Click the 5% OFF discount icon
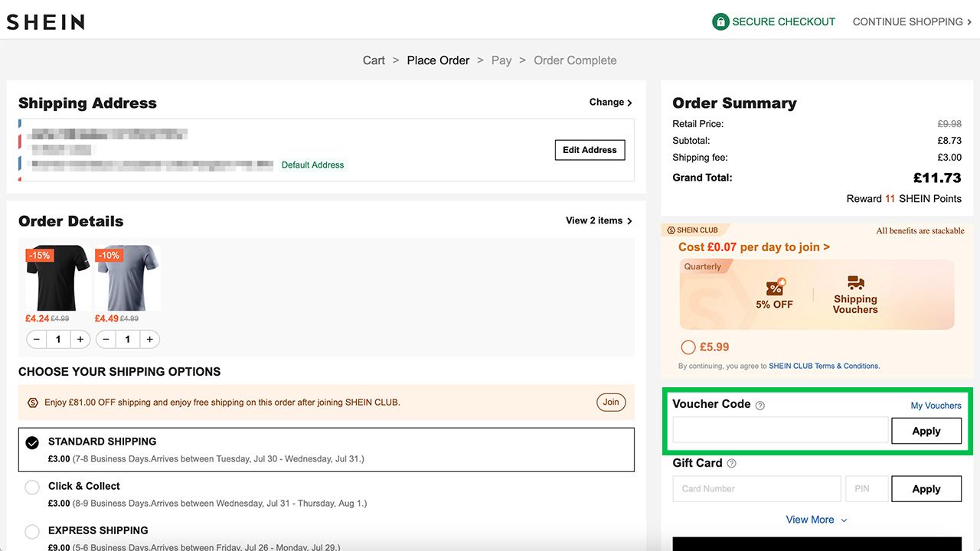Image resolution: width=980 pixels, height=551 pixels. click(775, 286)
